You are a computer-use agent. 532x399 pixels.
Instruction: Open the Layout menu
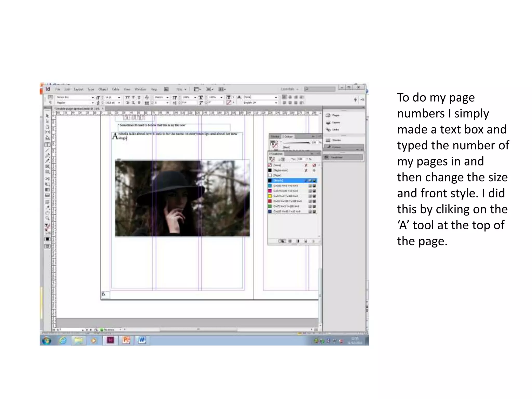(78, 89)
